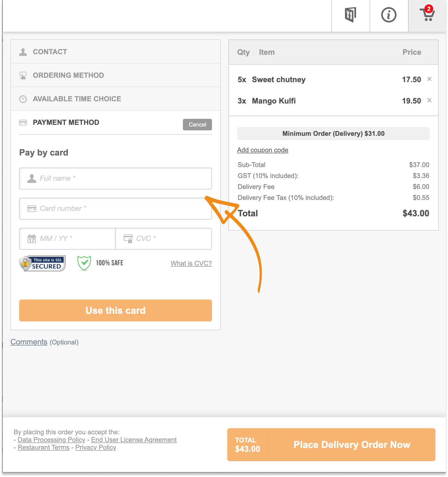Image resolution: width=448 pixels, height=477 pixels.
Task: Expand the Contact section
Action: (50, 52)
